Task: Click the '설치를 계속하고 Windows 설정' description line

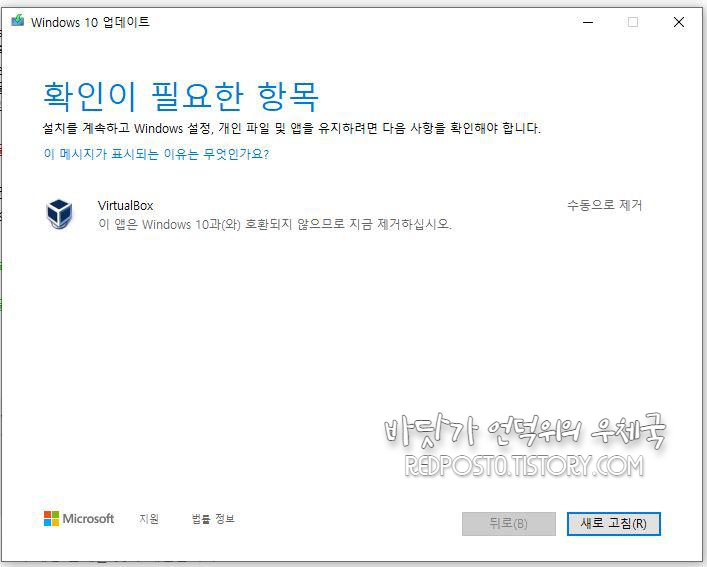Action: pyautogui.click(x=291, y=128)
